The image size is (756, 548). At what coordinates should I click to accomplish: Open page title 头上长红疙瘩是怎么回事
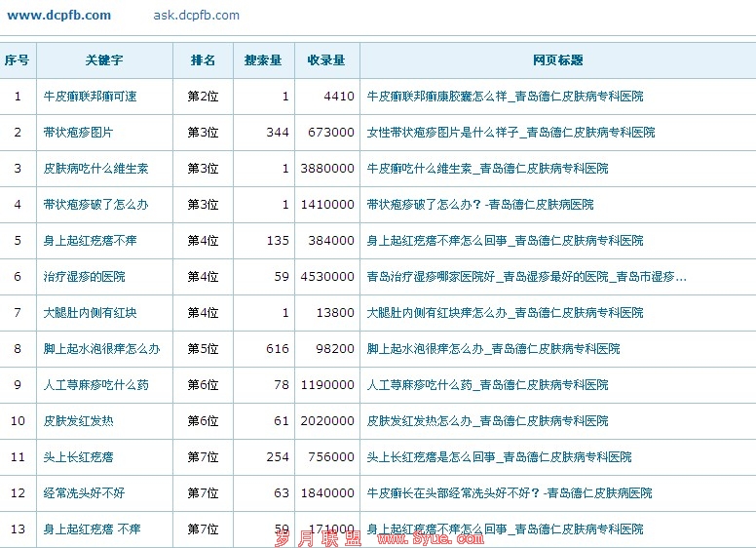(x=499, y=457)
